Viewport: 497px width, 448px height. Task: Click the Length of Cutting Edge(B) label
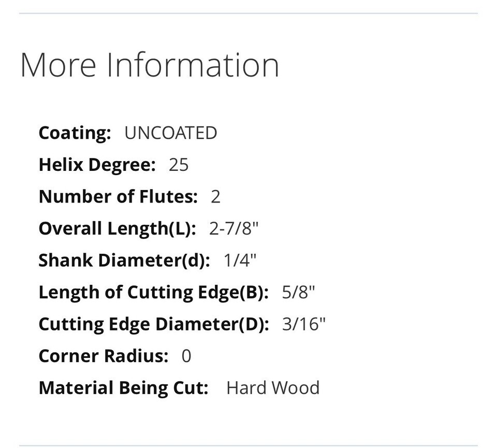[153, 293]
